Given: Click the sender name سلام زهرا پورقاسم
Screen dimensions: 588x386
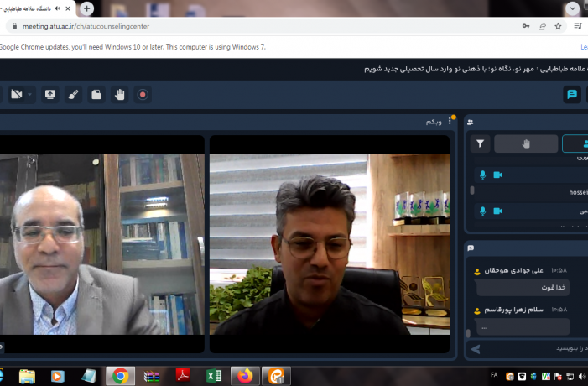Looking at the screenshot, I should coord(513,310).
